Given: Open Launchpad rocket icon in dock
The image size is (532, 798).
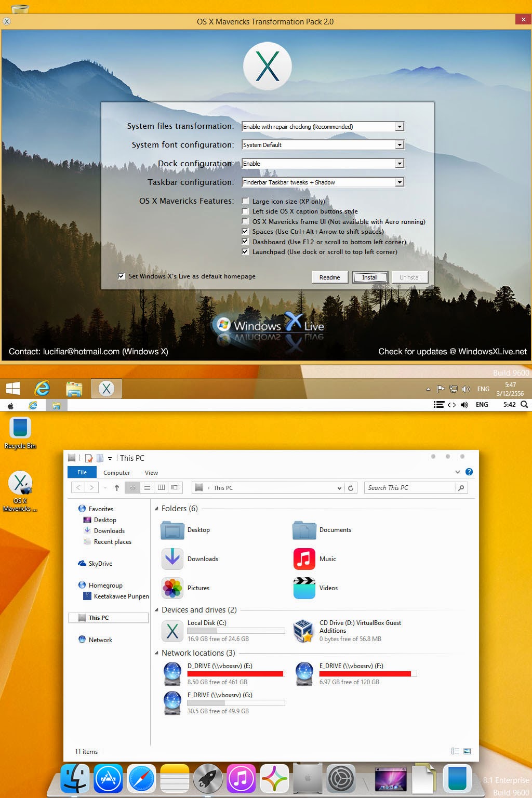Looking at the screenshot, I should pos(208,779).
